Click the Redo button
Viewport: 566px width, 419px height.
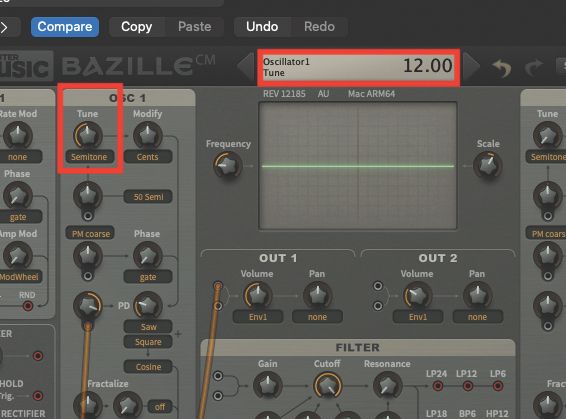pos(319,27)
